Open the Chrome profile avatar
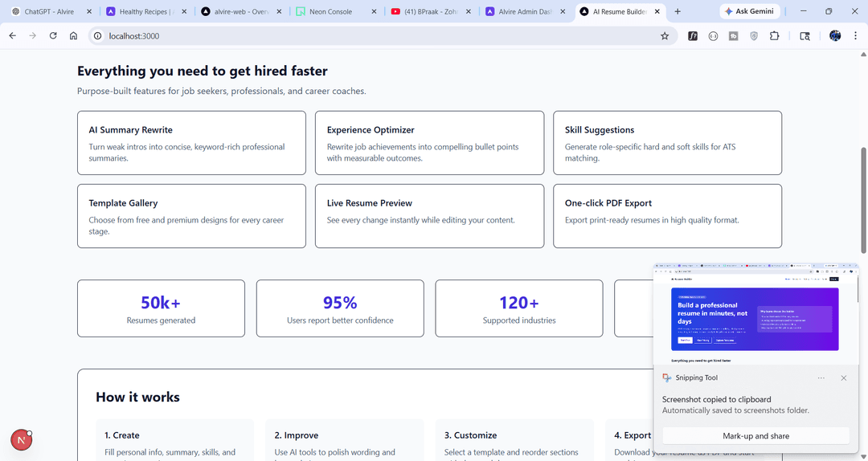Viewport: 868px width, 461px height. coord(835,36)
